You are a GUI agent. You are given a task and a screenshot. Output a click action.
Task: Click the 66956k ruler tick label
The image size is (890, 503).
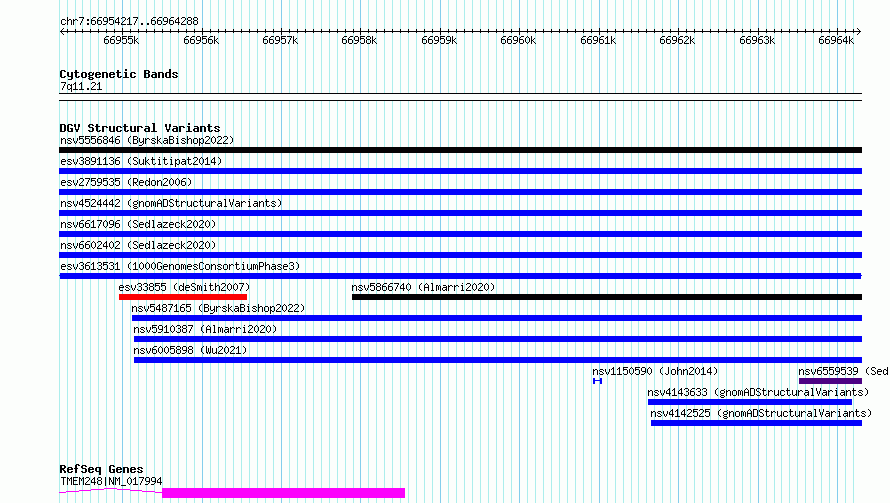201,40
